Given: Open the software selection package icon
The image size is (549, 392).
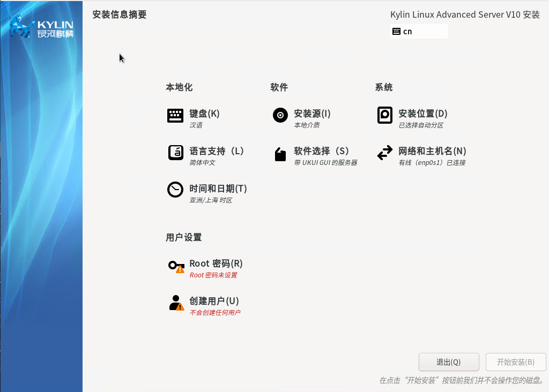Looking at the screenshot, I should (280, 154).
